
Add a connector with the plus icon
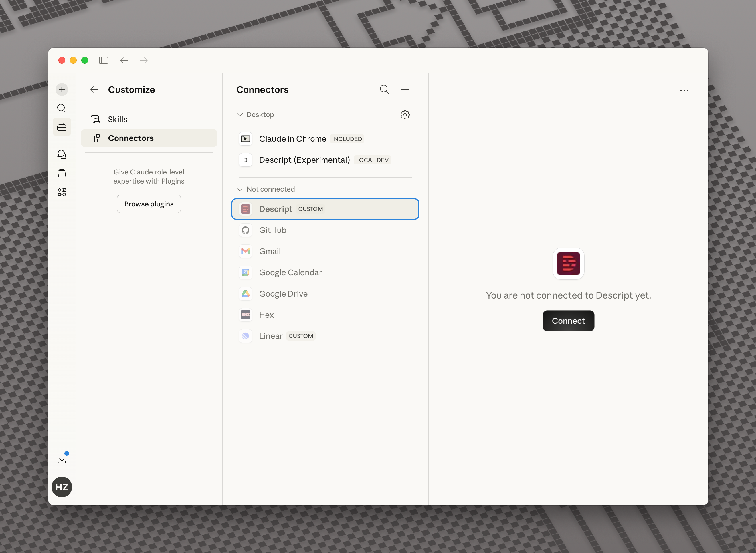coord(405,89)
